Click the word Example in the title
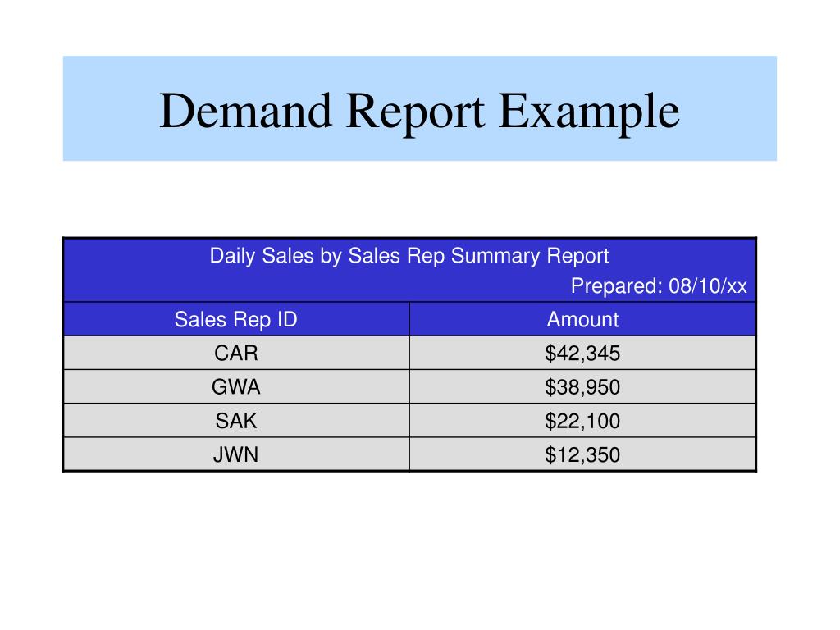 589,113
